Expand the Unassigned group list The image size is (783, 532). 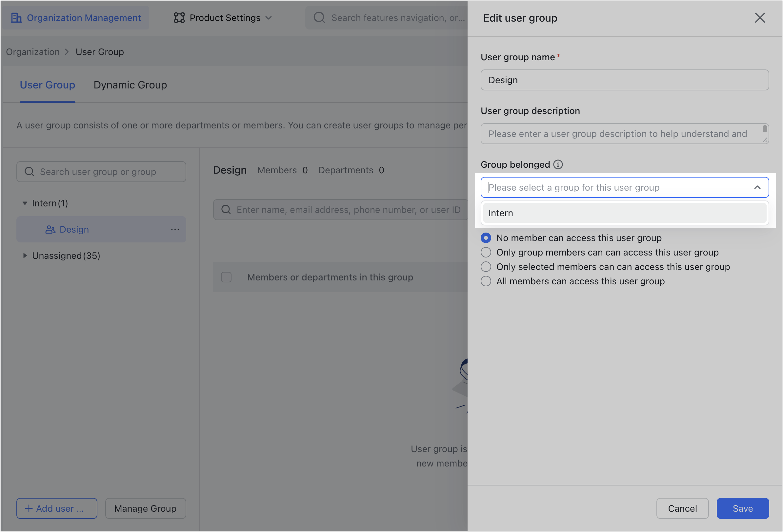point(25,256)
